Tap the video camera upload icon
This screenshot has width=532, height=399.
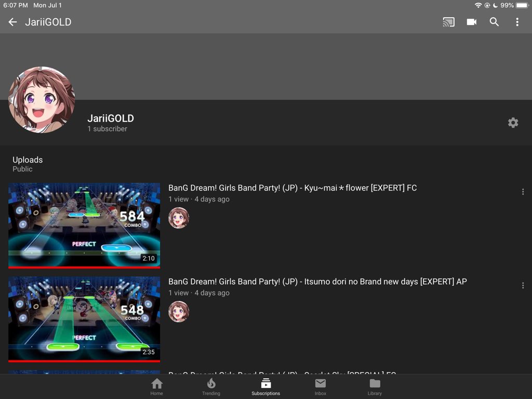[x=471, y=22]
